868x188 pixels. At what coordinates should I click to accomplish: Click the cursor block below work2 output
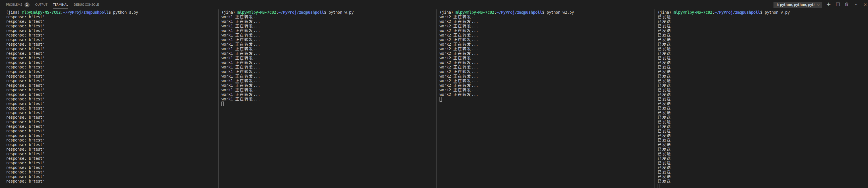(x=441, y=99)
